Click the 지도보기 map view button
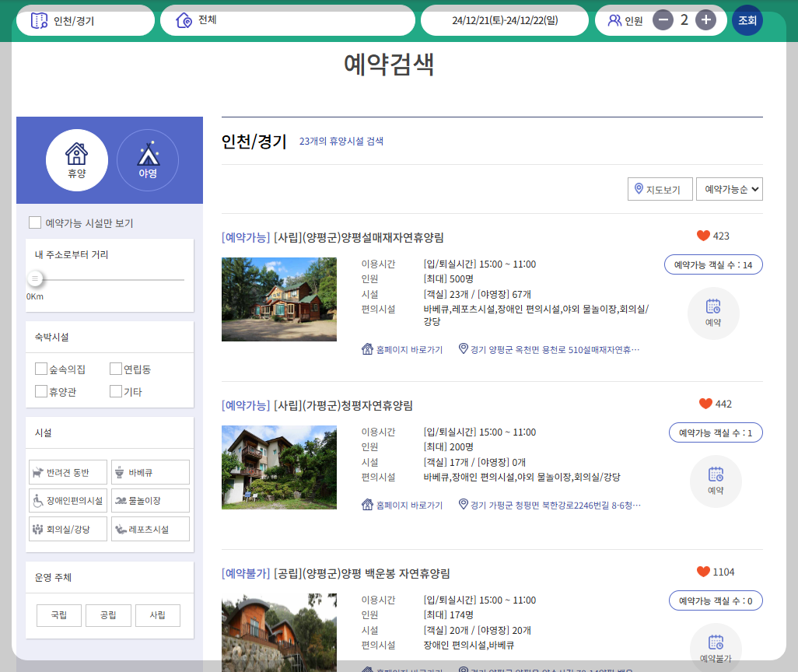798x672 pixels. [660, 189]
